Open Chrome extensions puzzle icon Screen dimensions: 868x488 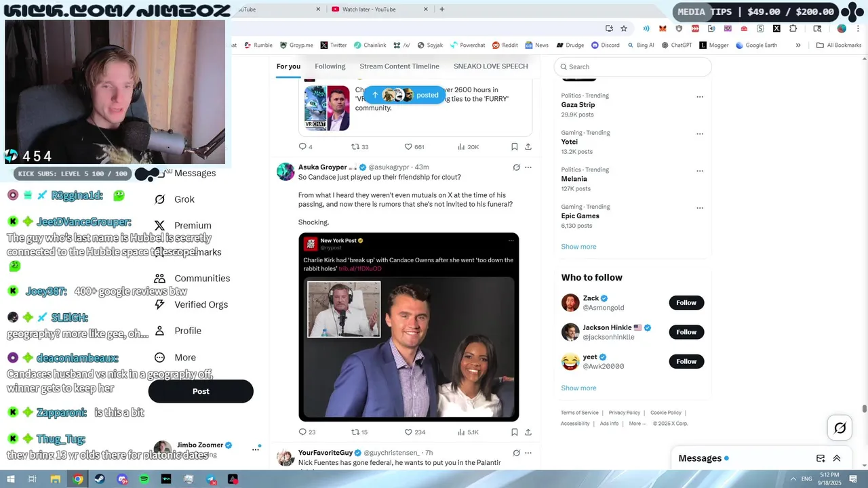point(793,28)
